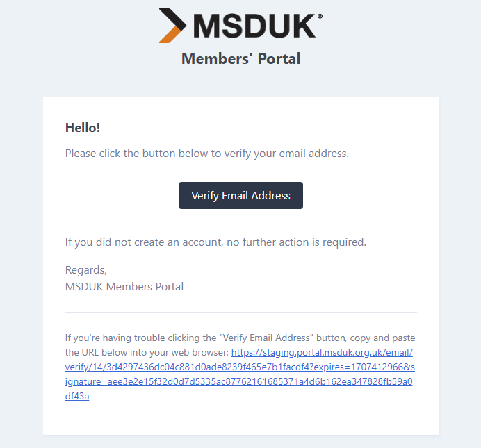
Task: Click the words the URL below into your web browser
Action: click(x=147, y=352)
